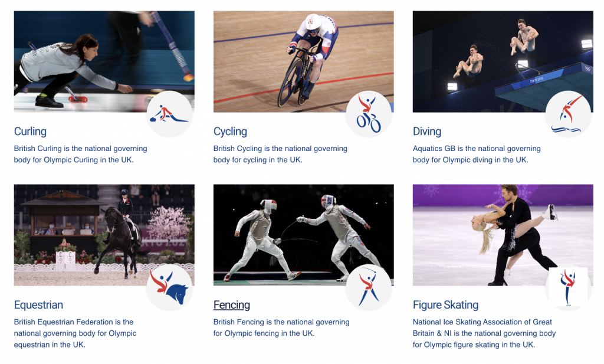This screenshot has width=604, height=364.
Task: Select the curling athlete photo thumbnail
Action: [x=104, y=61]
